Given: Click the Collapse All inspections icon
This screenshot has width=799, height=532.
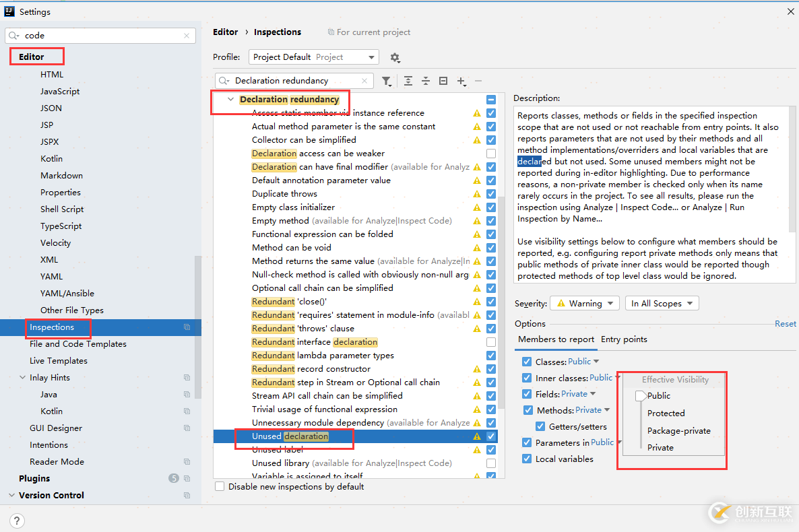Looking at the screenshot, I should tap(426, 81).
